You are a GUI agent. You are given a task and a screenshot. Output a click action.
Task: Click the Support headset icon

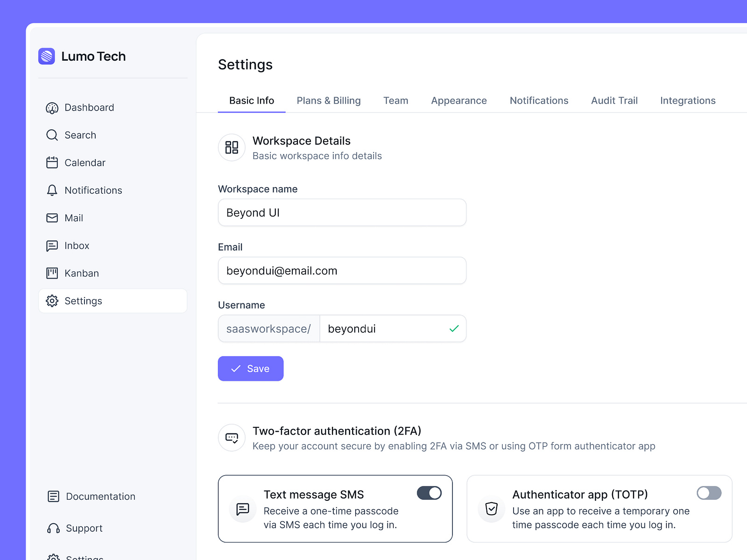pos(54,528)
